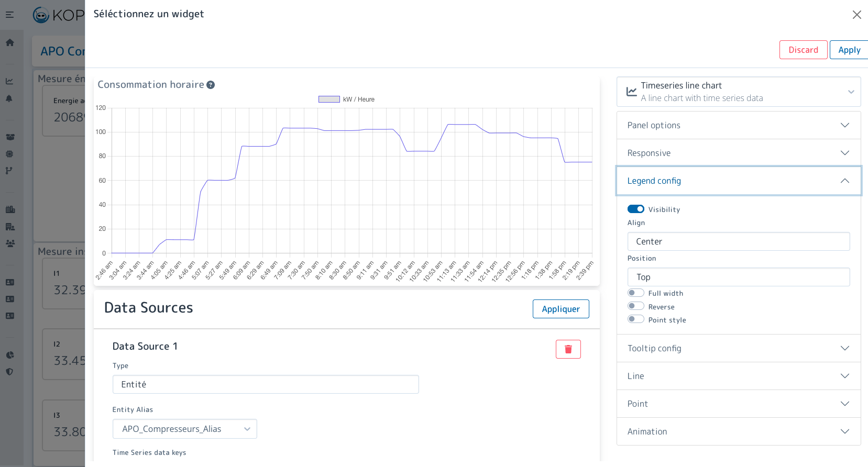Click the home icon in sidebar

[x=10, y=42]
